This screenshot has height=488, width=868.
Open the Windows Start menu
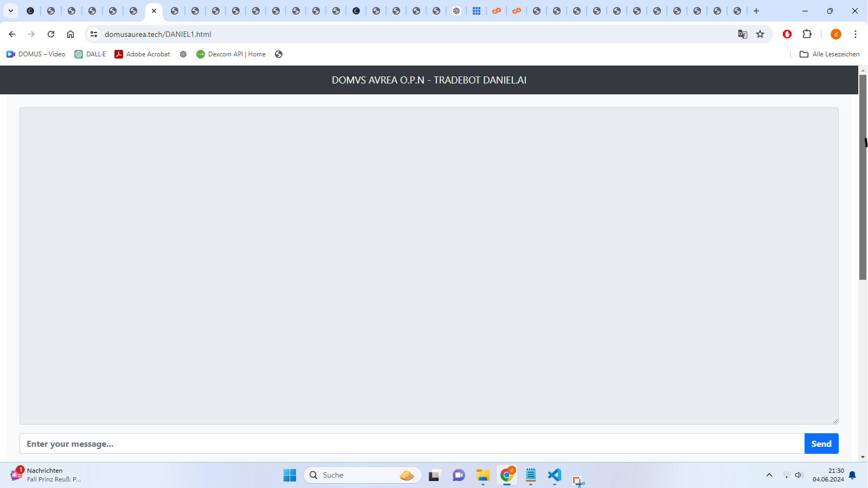[290, 475]
